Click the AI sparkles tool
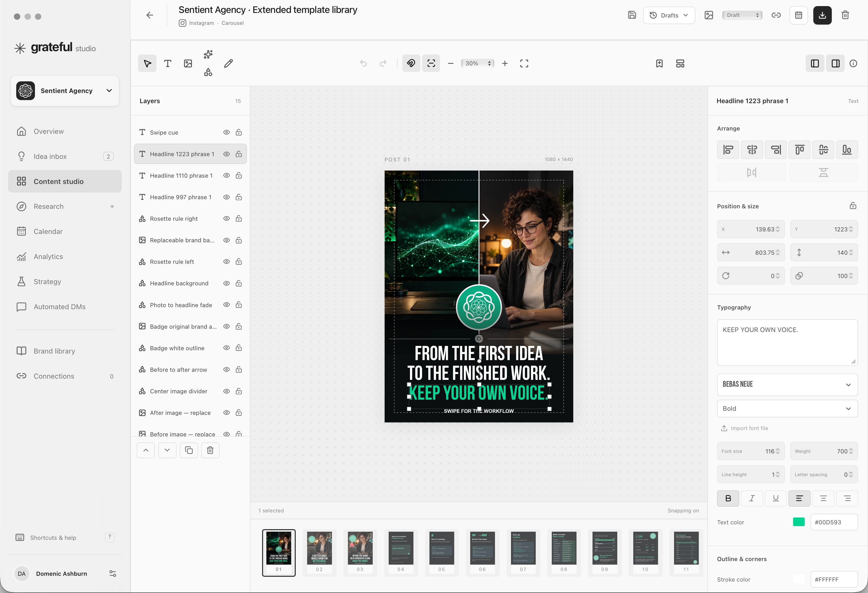The image size is (868, 593). (208, 54)
